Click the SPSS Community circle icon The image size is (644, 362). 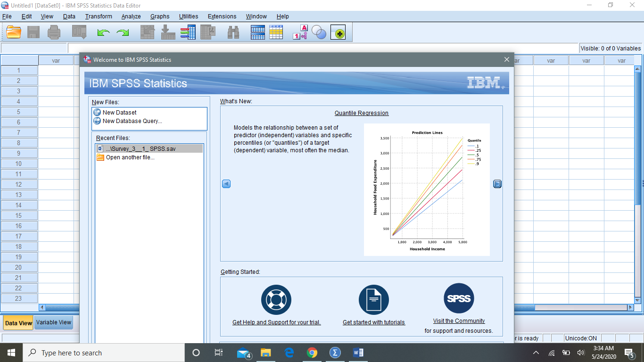click(458, 298)
